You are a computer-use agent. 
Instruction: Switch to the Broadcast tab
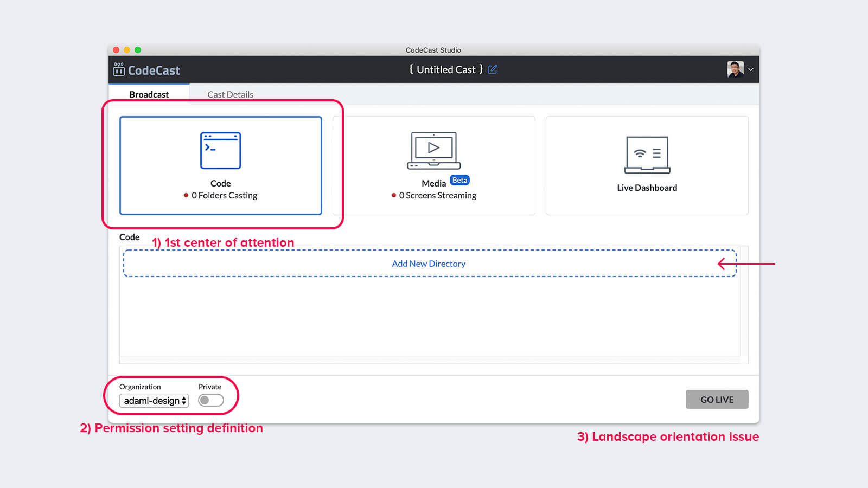point(149,94)
